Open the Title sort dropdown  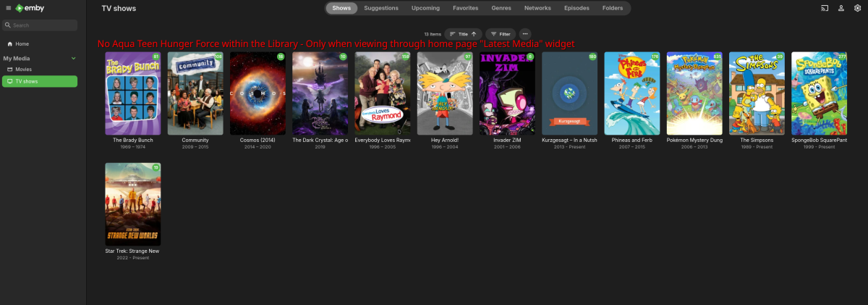point(463,34)
